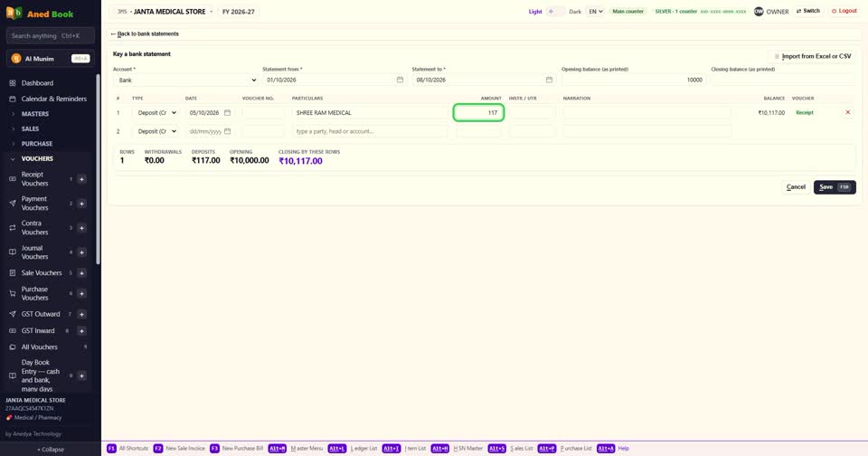
Task: Add new Journal Voucher with plus icon
Action: coord(81,252)
